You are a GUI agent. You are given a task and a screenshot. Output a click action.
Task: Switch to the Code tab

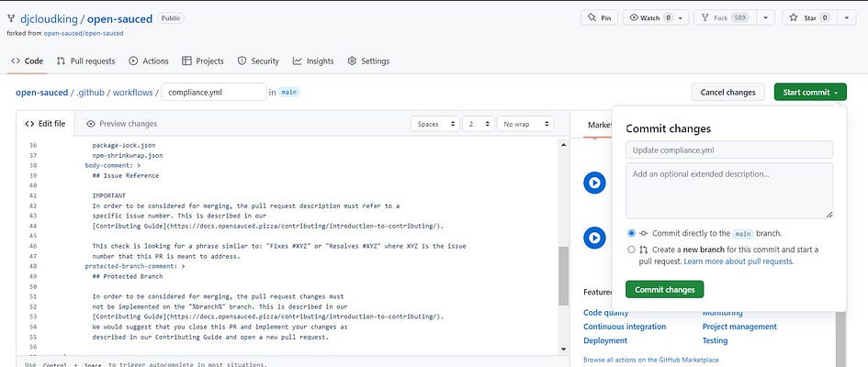(28, 61)
